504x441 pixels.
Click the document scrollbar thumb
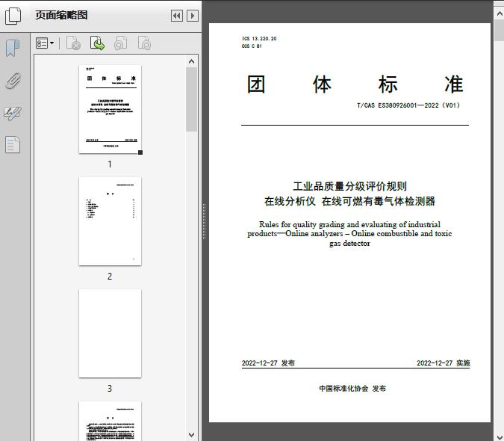(500, 30)
